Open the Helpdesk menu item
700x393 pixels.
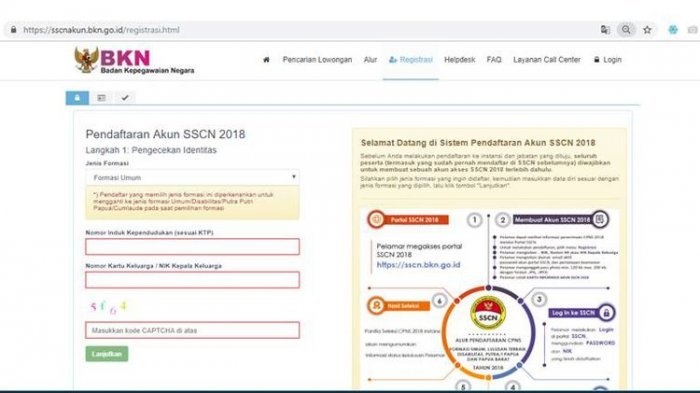tap(459, 59)
